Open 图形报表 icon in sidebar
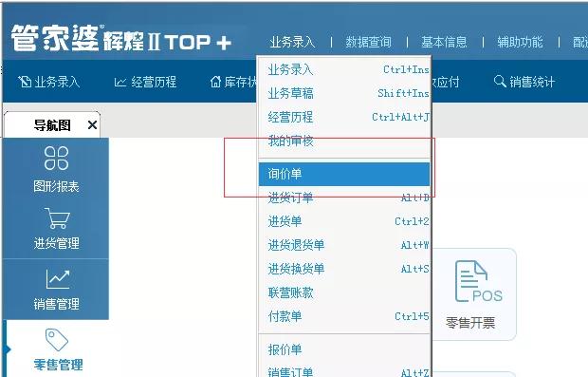This screenshot has width=588, height=377. (x=56, y=158)
